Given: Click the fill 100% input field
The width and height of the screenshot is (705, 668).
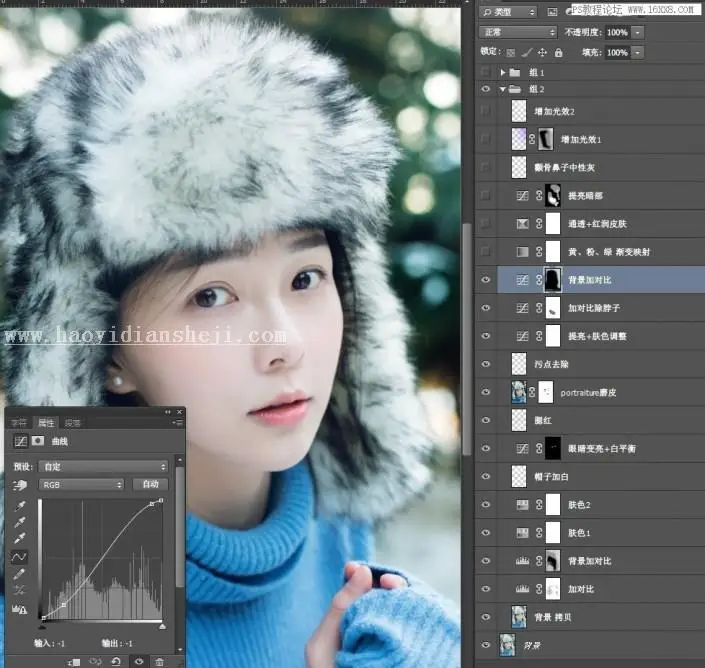Looking at the screenshot, I should (617, 53).
